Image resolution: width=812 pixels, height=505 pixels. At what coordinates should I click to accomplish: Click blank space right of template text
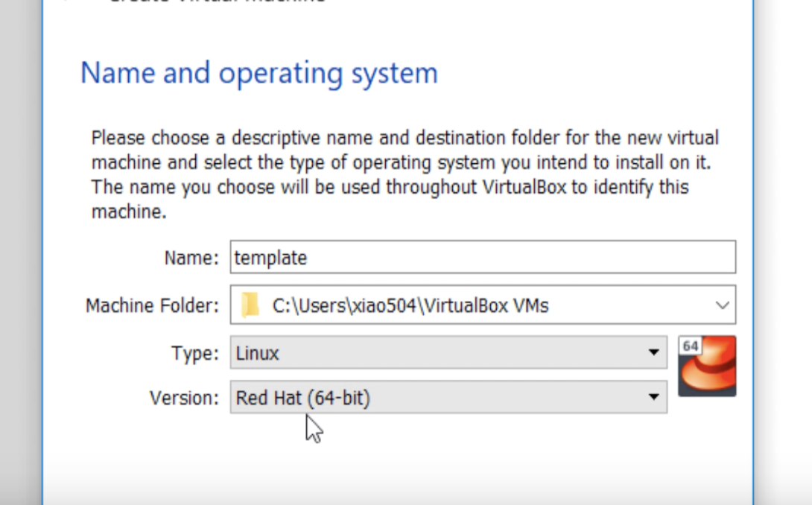point(521,258)
